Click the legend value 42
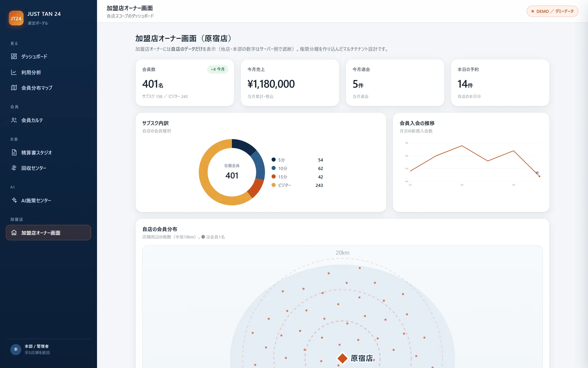 [320, 177]
